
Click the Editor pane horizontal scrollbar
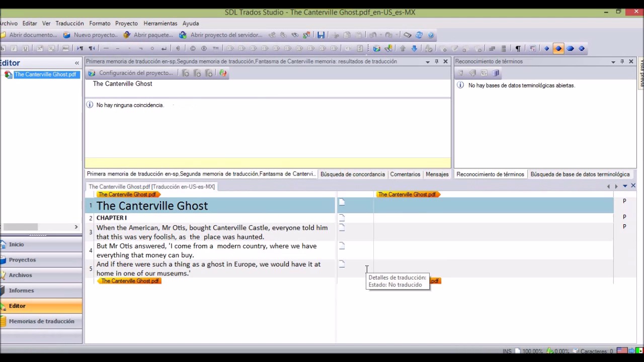(x=21, y=227)
